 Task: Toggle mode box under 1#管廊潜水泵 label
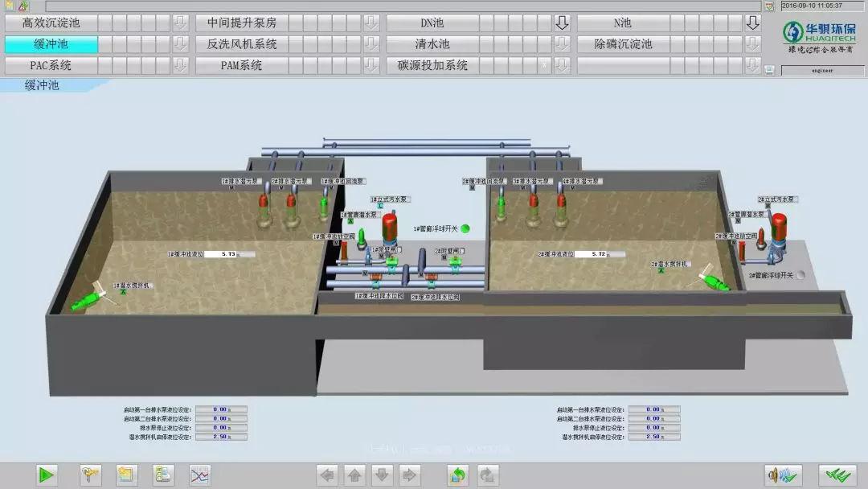click(x=350, y=221)
